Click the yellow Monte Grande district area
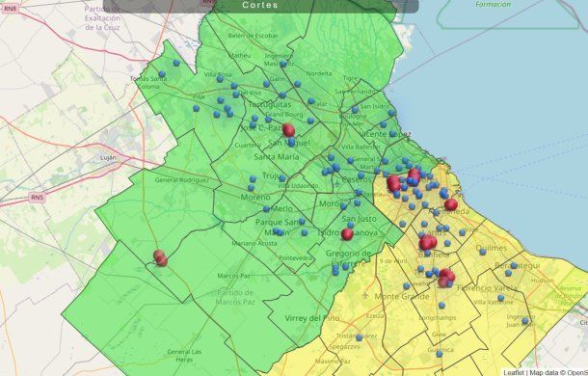This screenshot has width=588, height=376. (402, 296)
